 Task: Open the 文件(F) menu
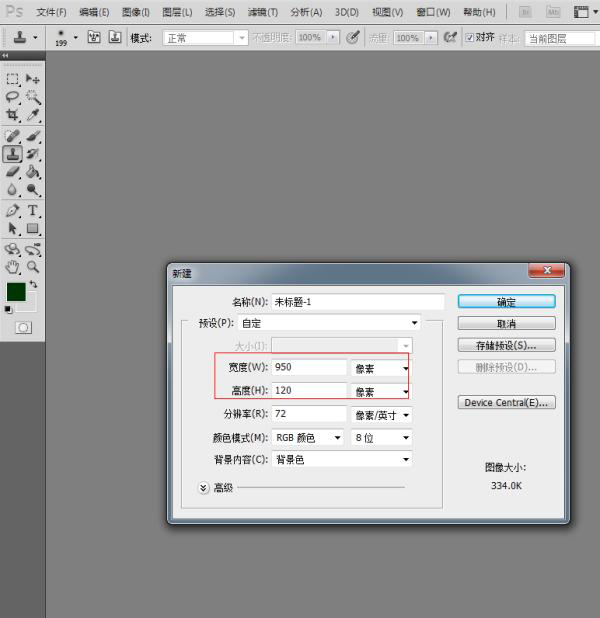click(x=51, y=12)
